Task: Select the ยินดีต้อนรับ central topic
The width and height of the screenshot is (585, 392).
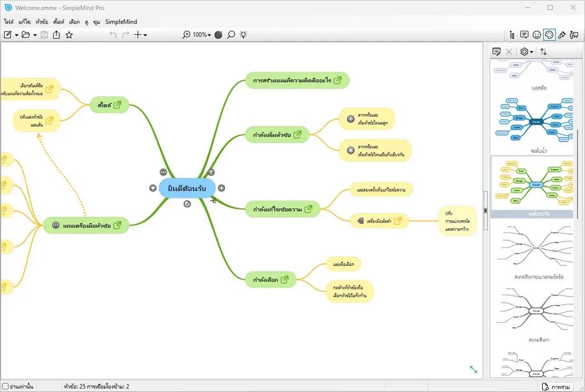Action: click(187, 188)
